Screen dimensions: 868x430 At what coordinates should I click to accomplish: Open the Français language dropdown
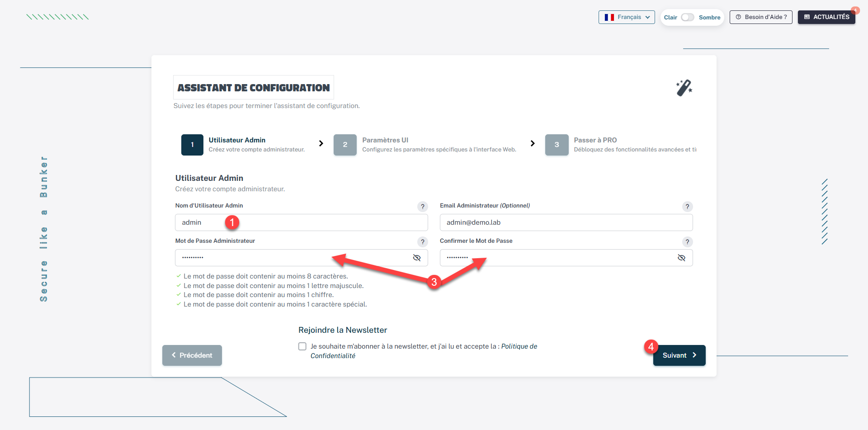point(627,17)
